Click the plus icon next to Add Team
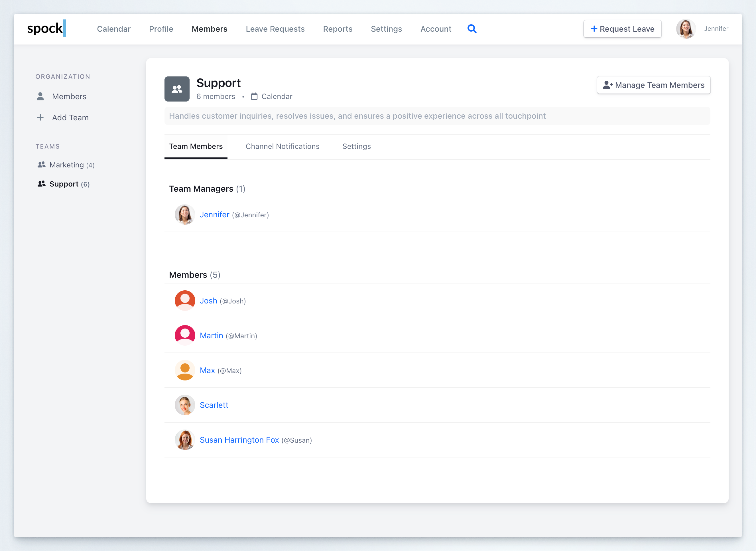756x551 pixels. pyautogui.click(x=40, y=118)
